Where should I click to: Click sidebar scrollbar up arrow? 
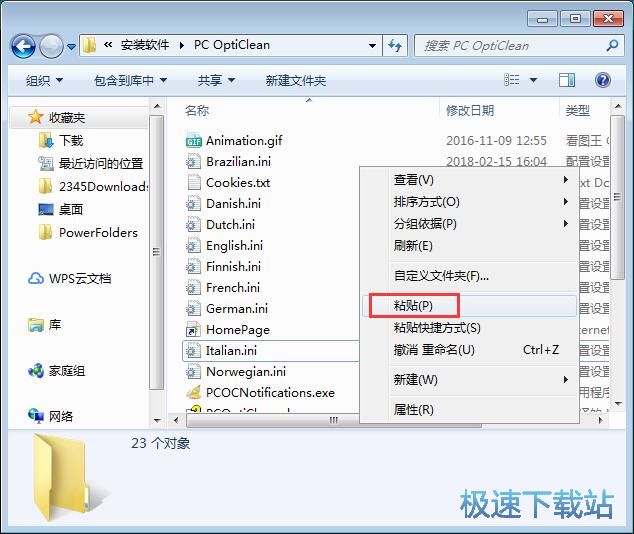pos(157,106)
